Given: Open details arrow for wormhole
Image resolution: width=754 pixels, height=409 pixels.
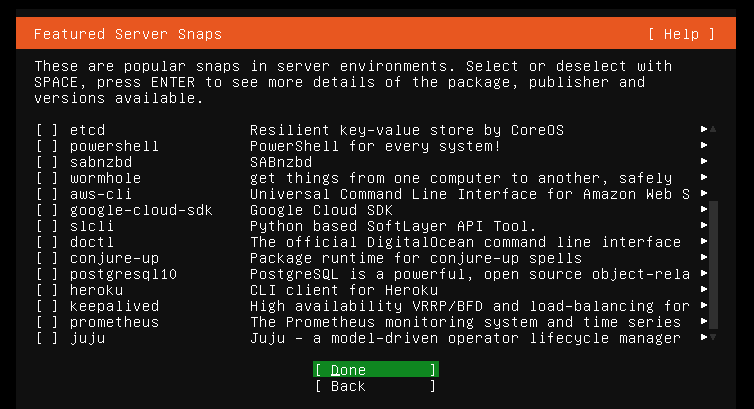Looking at the screenshot, I should [704, 177].
